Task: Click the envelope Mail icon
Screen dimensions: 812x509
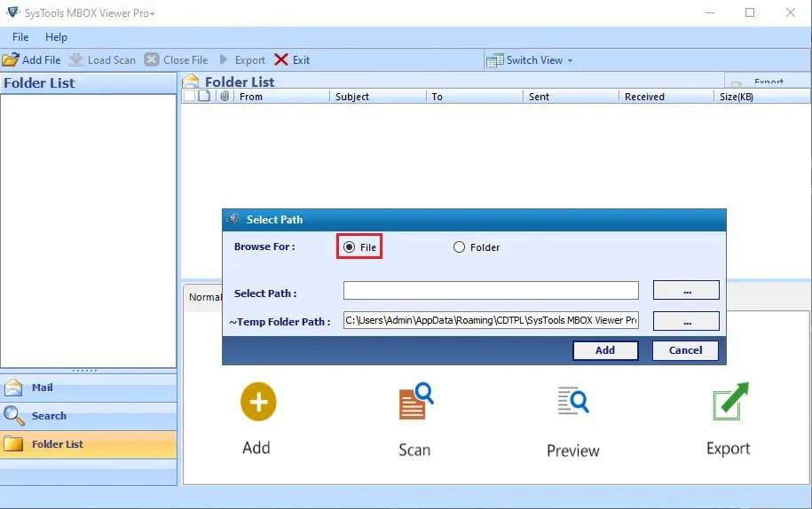Action: [13, 388]
